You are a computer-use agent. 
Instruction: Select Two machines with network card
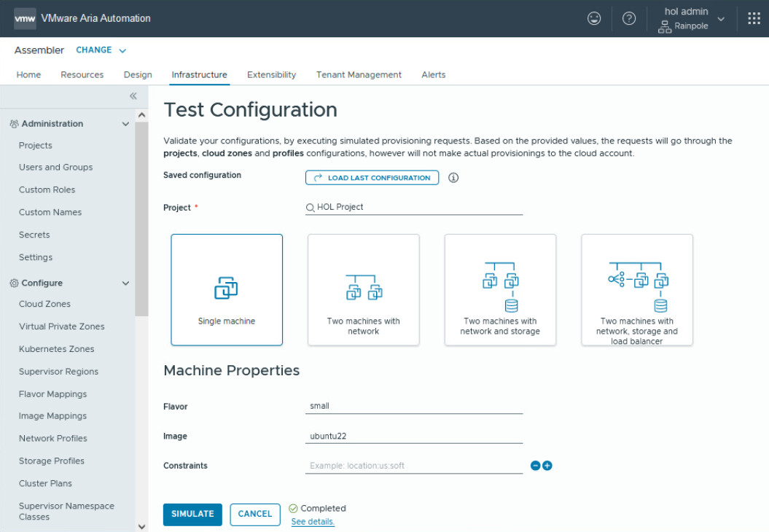[364, 290]
